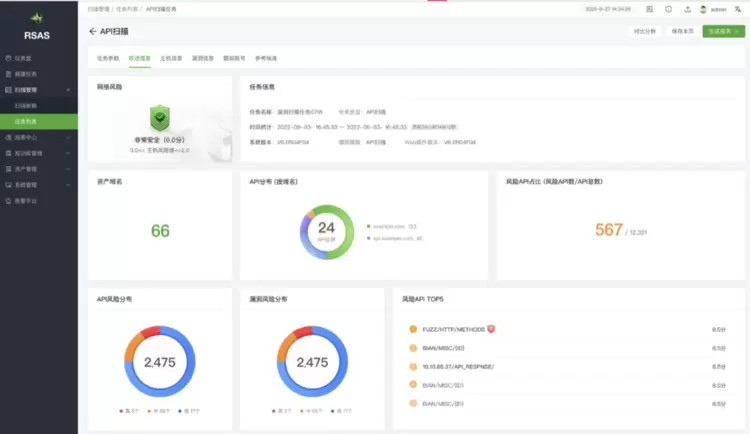Open the info circle icon in header
Image resolution: width=750 pixels, height=434 pixels.
pos(668,9)
